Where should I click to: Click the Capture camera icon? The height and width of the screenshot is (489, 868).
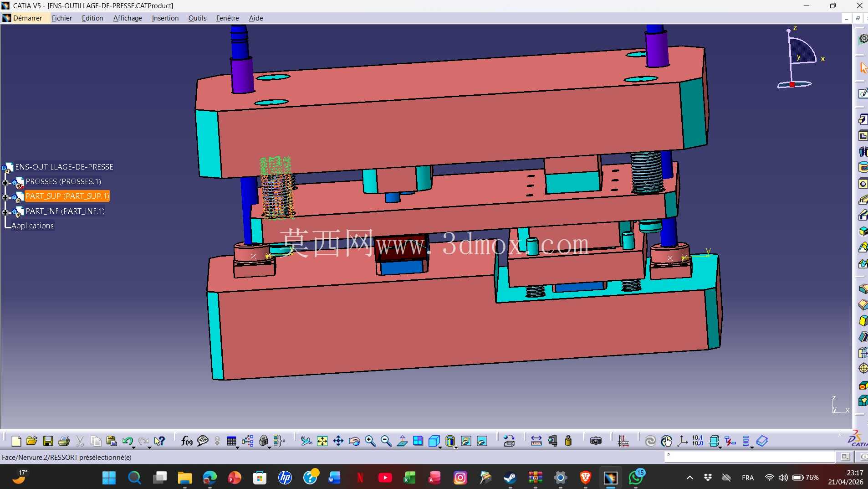pyautogui.click(x=596, y=441)
